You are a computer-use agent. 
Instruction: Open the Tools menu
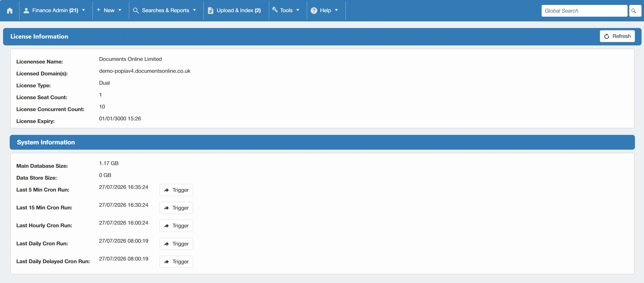(286, 11)
